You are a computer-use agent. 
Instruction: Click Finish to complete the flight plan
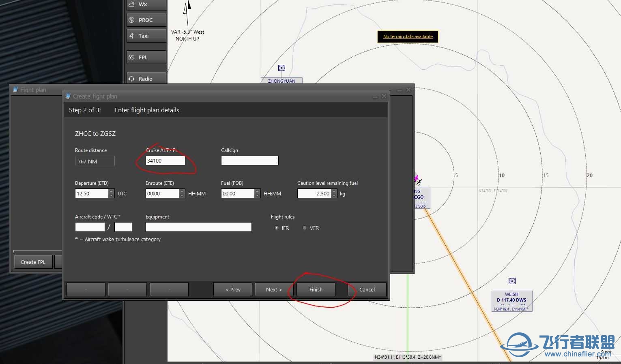point(315,289)
